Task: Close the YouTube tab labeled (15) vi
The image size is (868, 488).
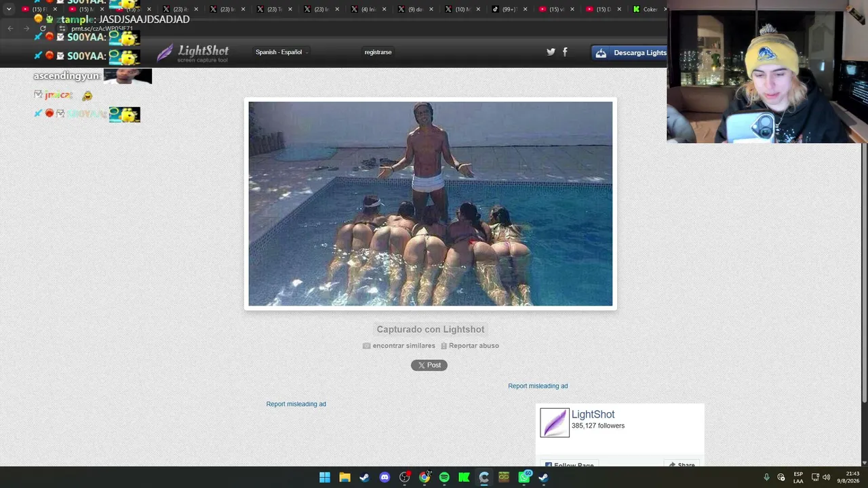Action: click(572, 9)
